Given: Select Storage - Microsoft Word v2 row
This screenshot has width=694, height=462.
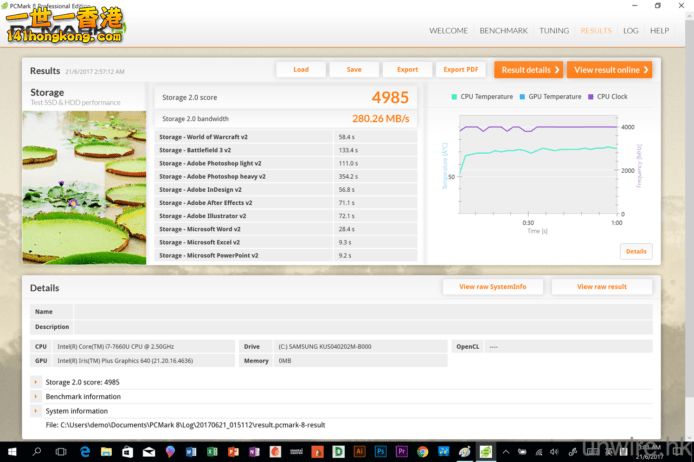Looking at the screenshot, I should [286, 229].
